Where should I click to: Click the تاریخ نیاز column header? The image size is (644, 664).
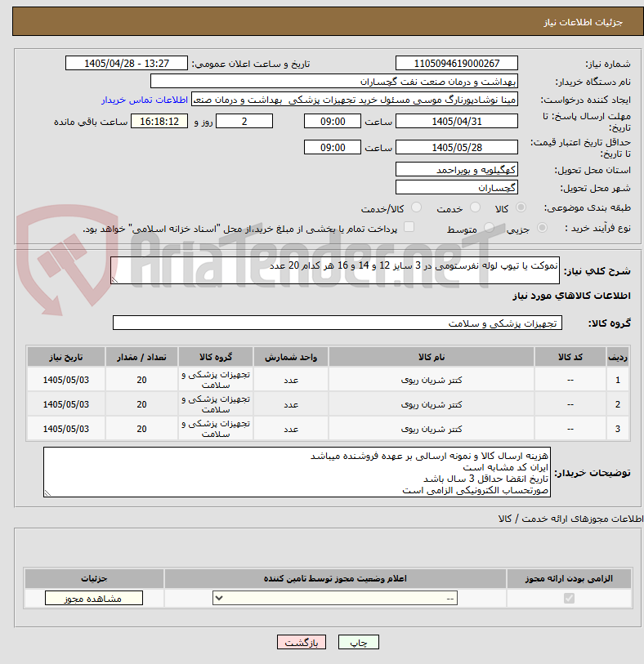[66, 357]
